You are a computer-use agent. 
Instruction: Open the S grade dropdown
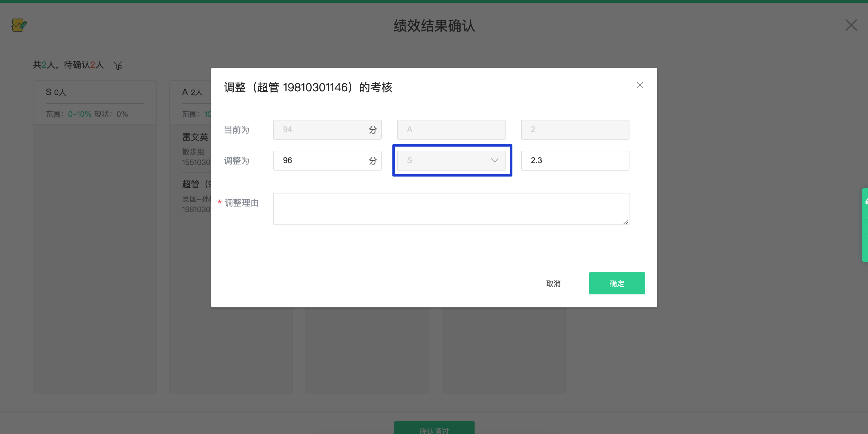451,160
